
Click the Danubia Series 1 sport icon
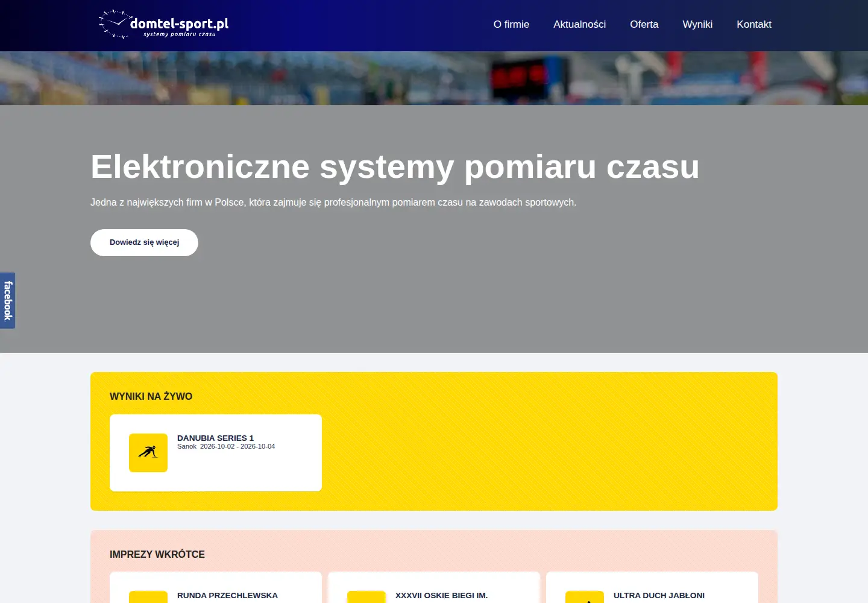[x=148, y=453]
